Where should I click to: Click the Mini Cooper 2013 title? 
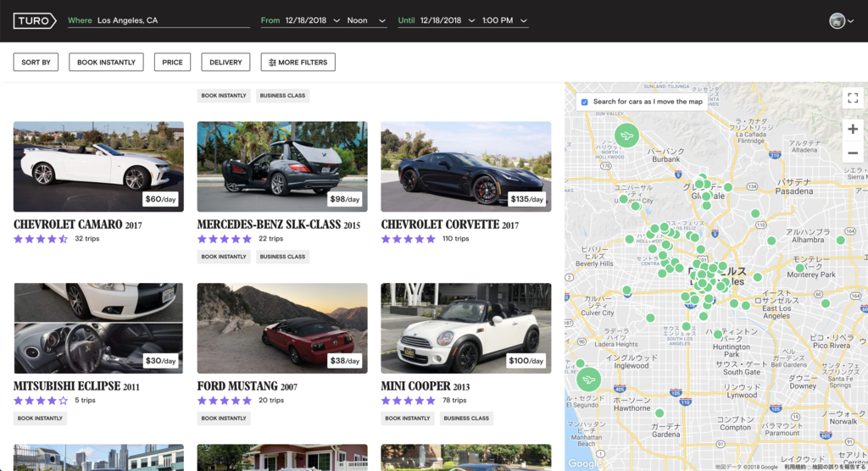point(426,386)
